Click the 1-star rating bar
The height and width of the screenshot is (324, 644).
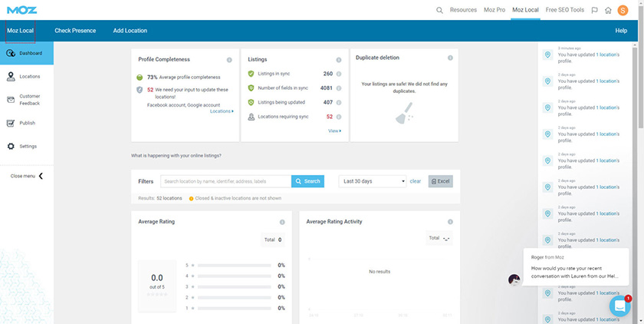coord(234,308)
